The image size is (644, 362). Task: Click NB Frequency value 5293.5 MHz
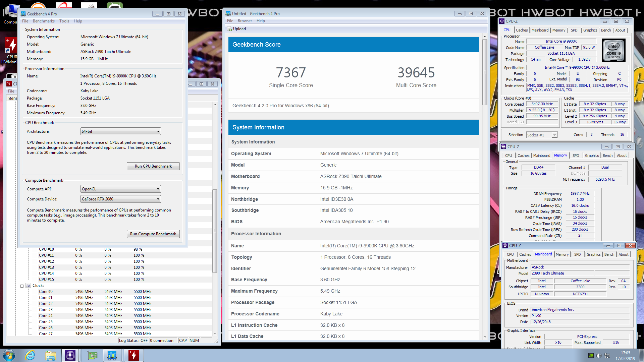tap(605, 180)
